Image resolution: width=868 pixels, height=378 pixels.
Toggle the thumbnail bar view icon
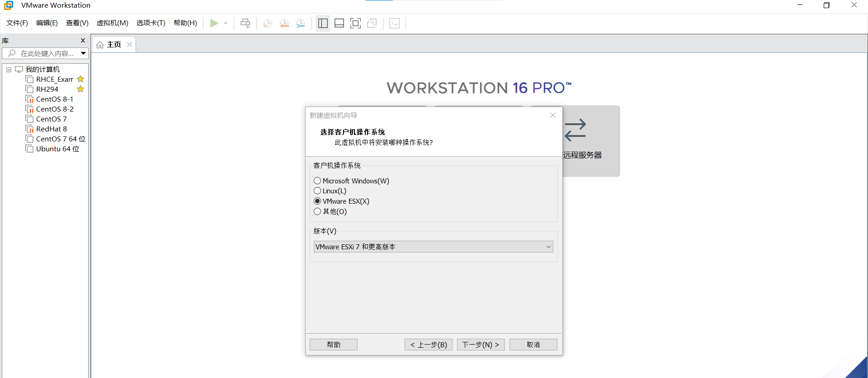340,23
